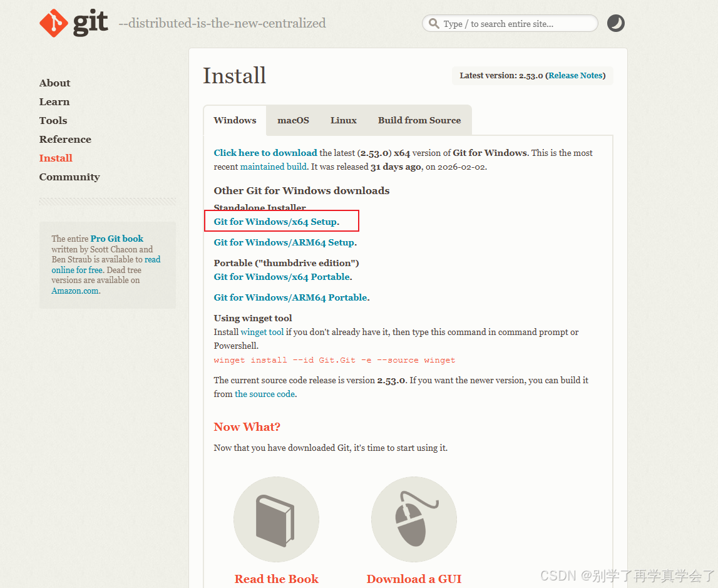Open the Install sidebar page

click(56, 158)
